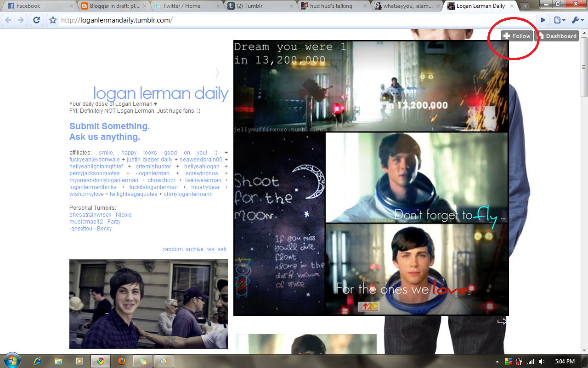Switch to the (2) Tumblr tab

(x=260, y=6)
